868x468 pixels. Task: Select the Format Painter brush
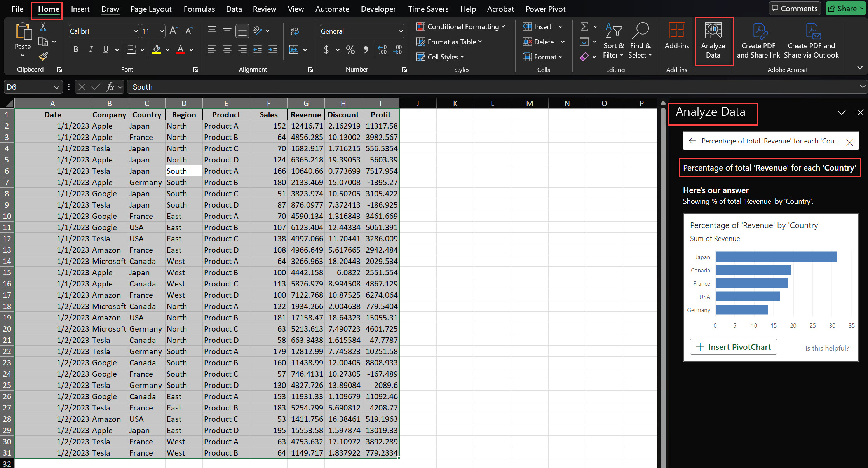[43, 56]
